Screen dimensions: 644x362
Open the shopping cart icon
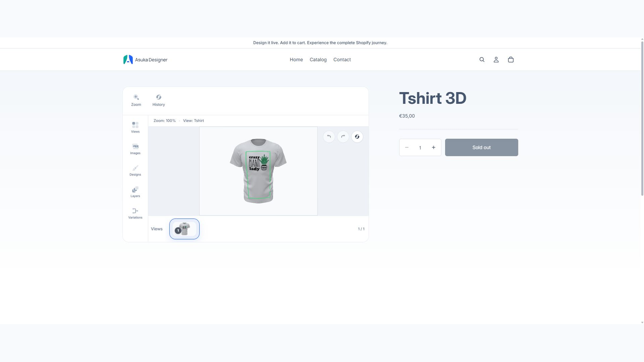tap(511, 60)
